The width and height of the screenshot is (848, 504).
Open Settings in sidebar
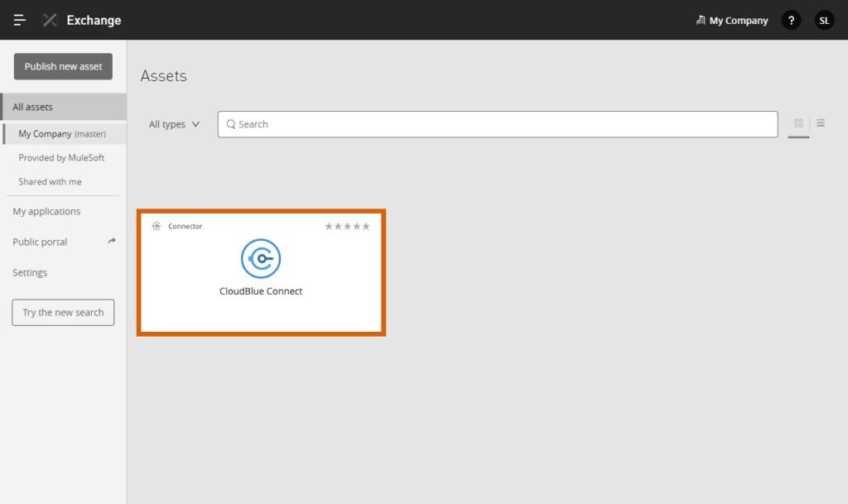30,272
